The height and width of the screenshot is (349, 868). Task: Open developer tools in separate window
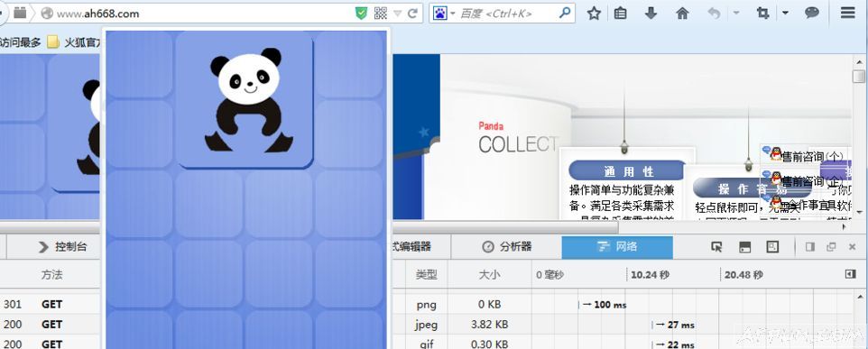tap(831, 247)
